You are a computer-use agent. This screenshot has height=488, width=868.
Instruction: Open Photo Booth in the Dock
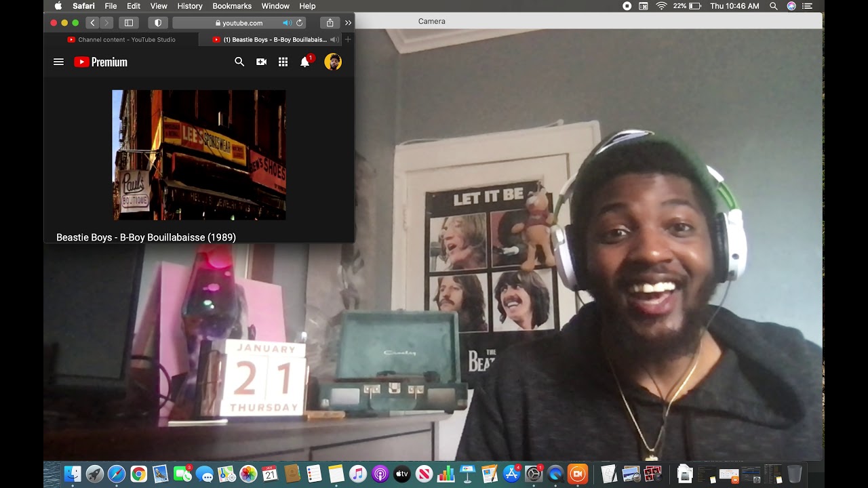coord(652,474)
